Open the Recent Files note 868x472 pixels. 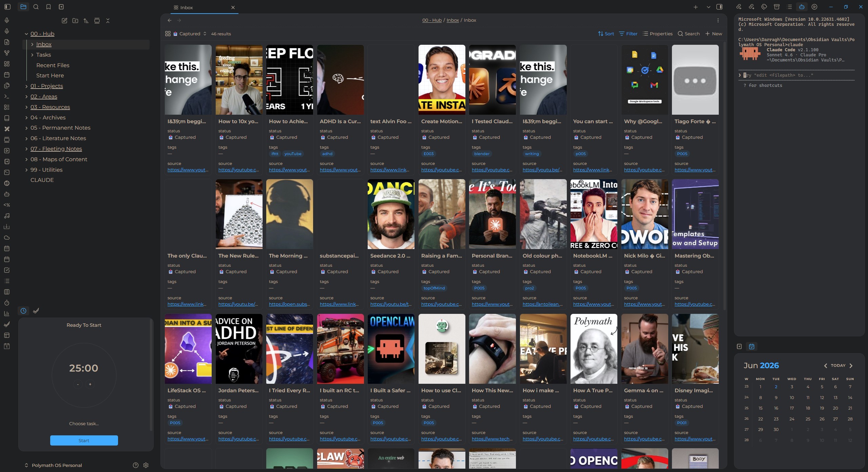point(53,65)
